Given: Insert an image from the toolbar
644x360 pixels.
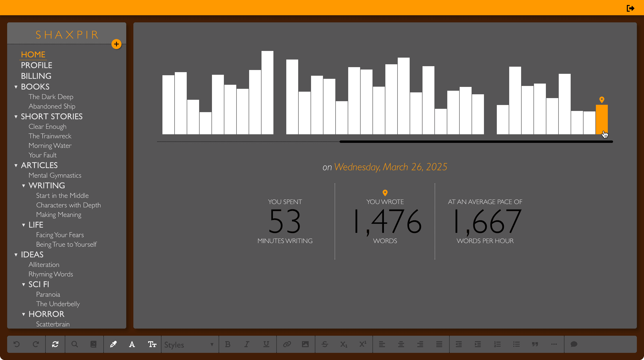Looking at the screenshot, I should pos(305,344).
